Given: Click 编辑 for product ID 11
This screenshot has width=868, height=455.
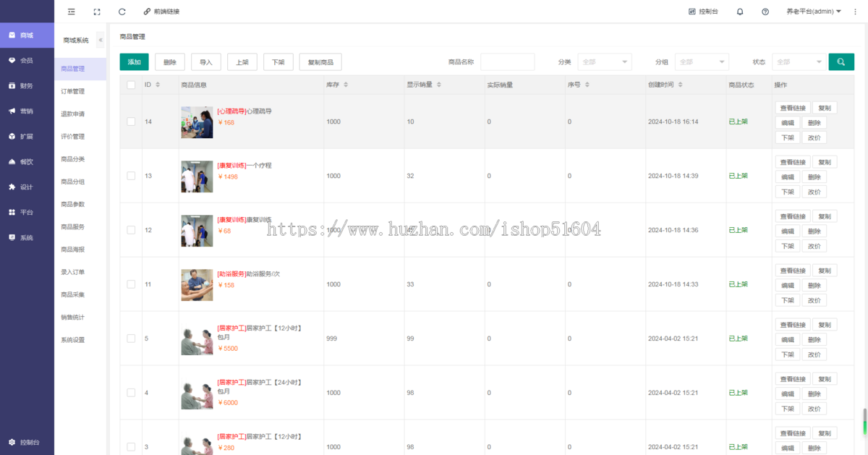Looking at the screenshot, I should (788, 285).
